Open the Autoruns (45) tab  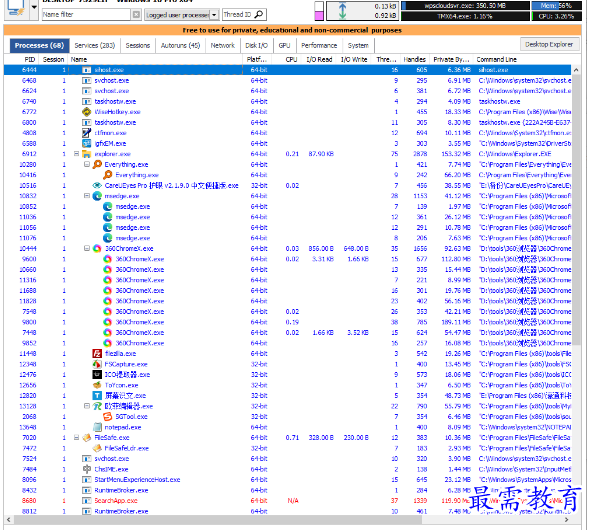point(180,46)
